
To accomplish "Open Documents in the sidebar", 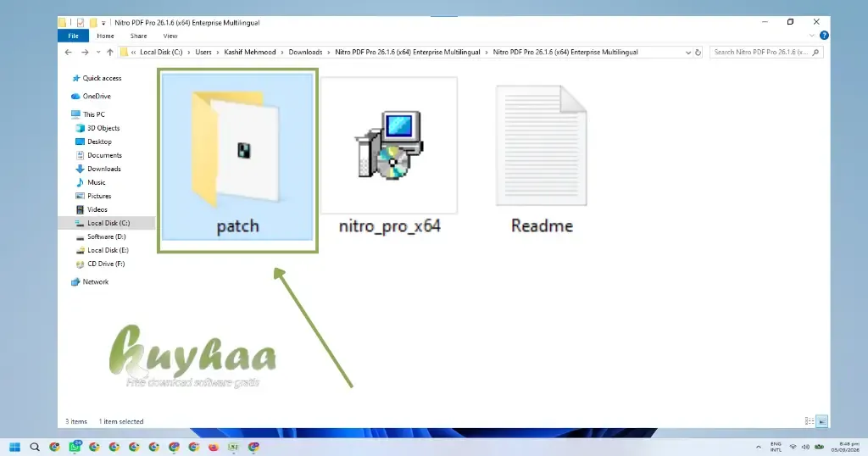I will (98, 155).
